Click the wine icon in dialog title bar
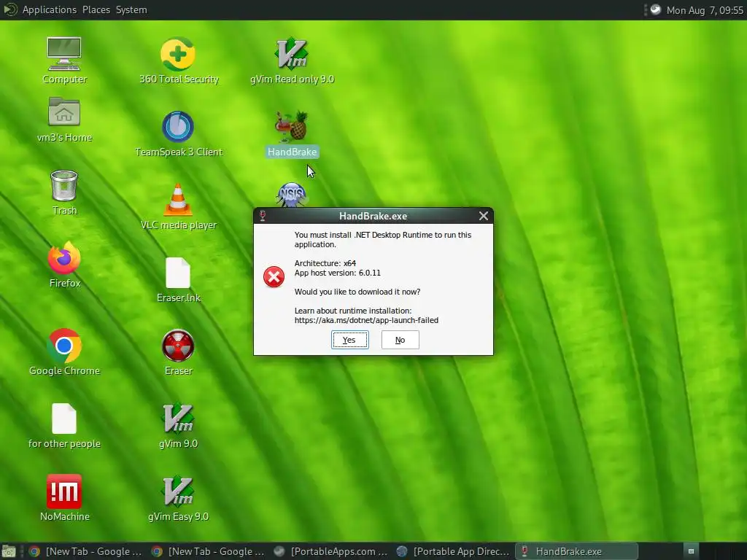This screenshot has width=747, height=560. point(262,216)
